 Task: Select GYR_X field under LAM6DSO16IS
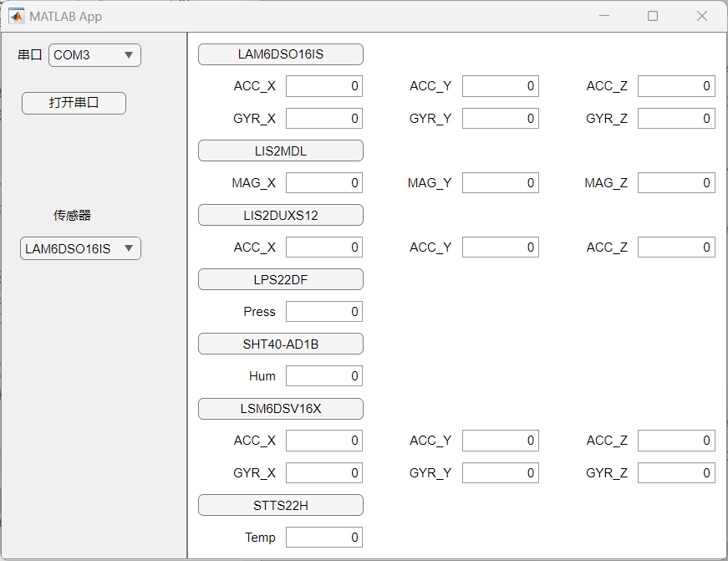coord(324,119)
